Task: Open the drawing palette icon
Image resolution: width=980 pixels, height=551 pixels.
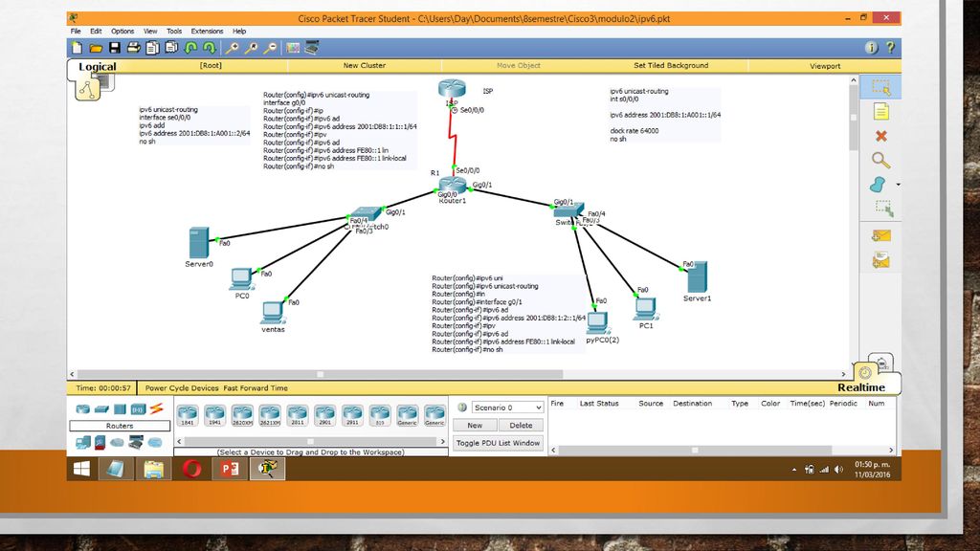Action: [293, 48]
